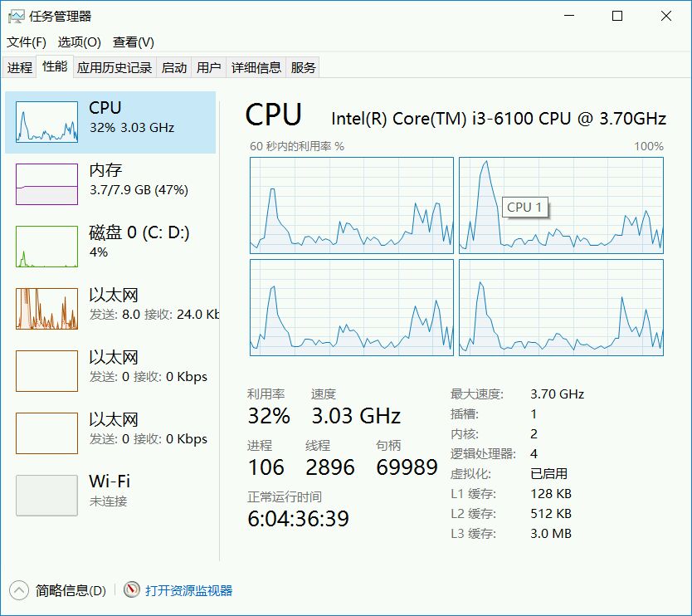Click the Task Manager title bar icon
The width and height of the screenshot is (692, 616).
coord(17,17)
